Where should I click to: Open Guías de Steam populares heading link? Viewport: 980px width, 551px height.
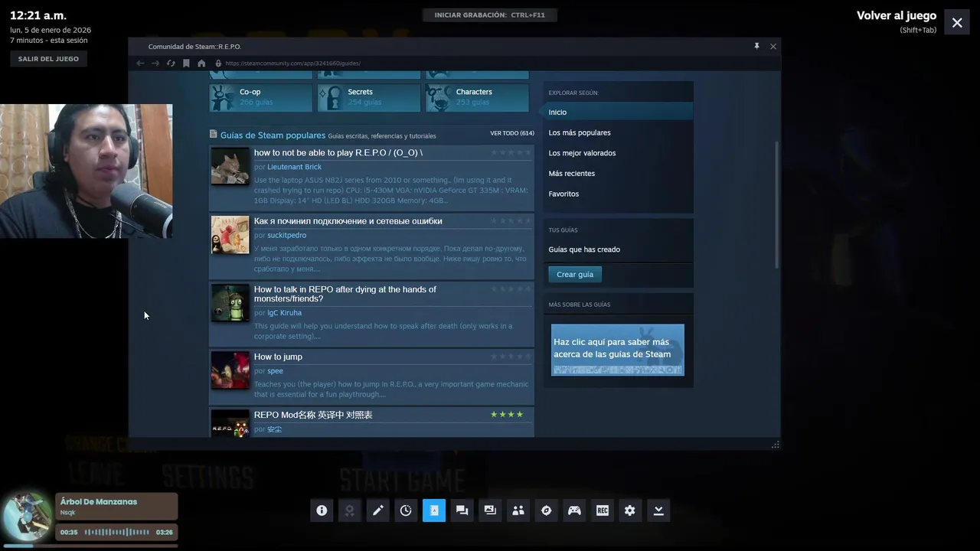coord(273,135)
